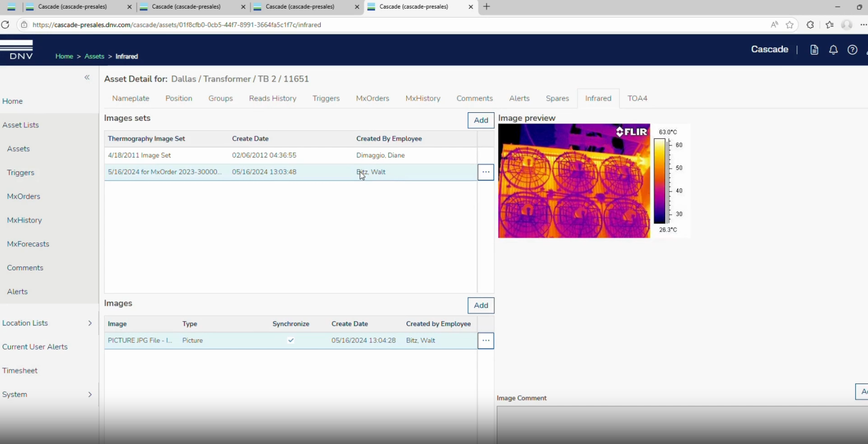Open Comments in sidebar
This screenshot has height=444, width=868.
(25, 268)
